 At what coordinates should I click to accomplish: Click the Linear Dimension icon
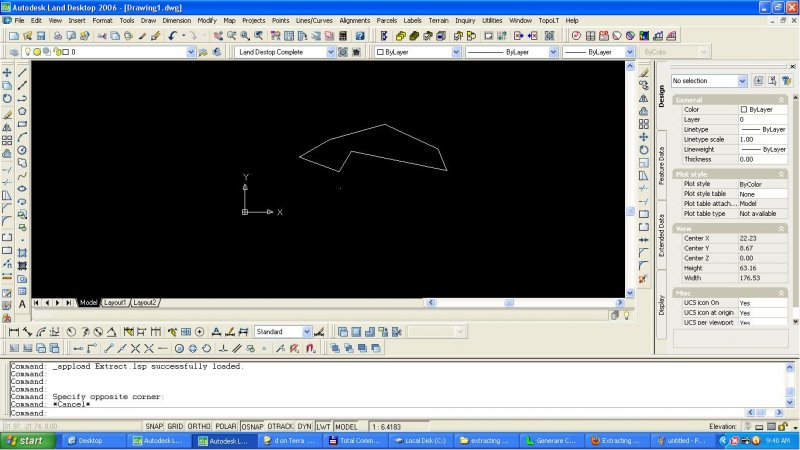click(x=14, y=332)
